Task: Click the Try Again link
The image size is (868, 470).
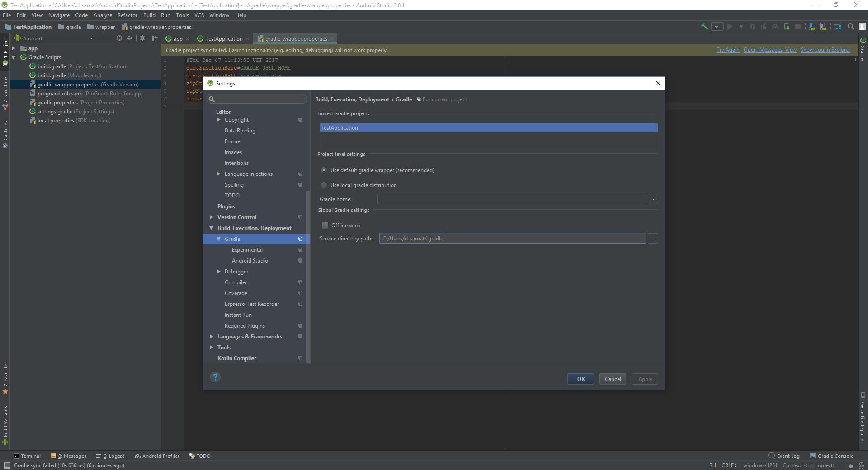Action: point(728,50)
